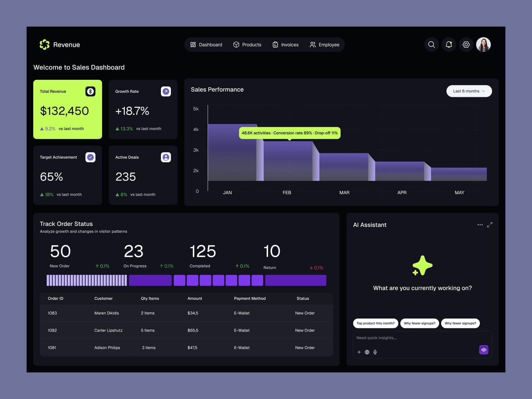The height and width of the screenshot is (399, 532).
Task: Click the Status column header
Action: click(303, 299)
